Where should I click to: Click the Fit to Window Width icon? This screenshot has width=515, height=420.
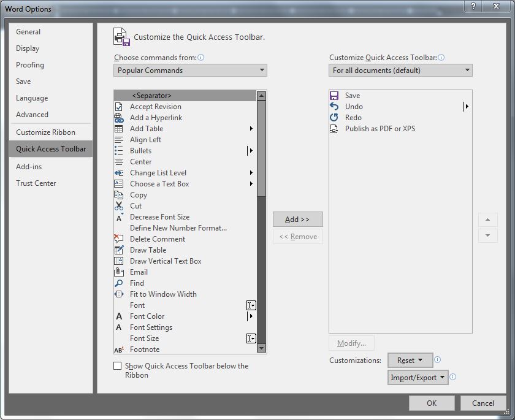pyautogui.click(x=118, y=294)
